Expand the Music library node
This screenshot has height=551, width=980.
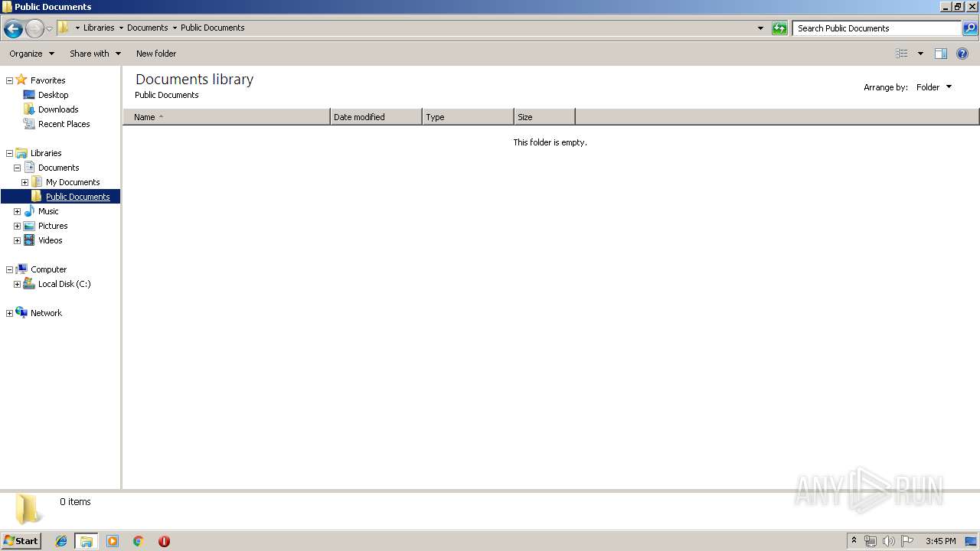coord(17,211)
